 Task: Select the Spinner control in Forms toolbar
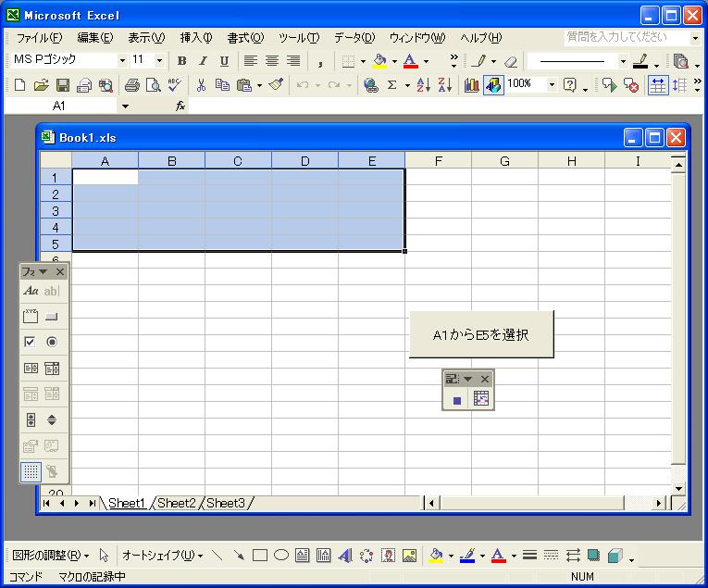tap(52, 419)
